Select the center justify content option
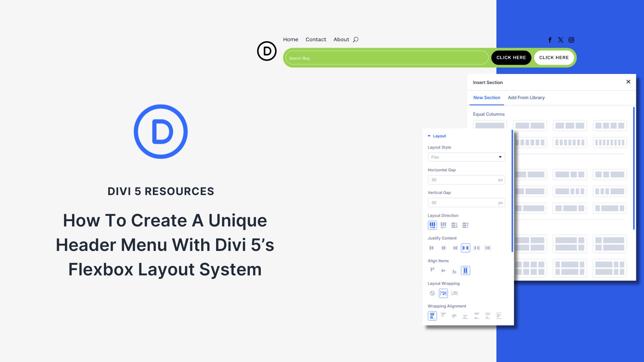This screenshot has height=362, width=644. pyautogui.click(x=443, y=248)
